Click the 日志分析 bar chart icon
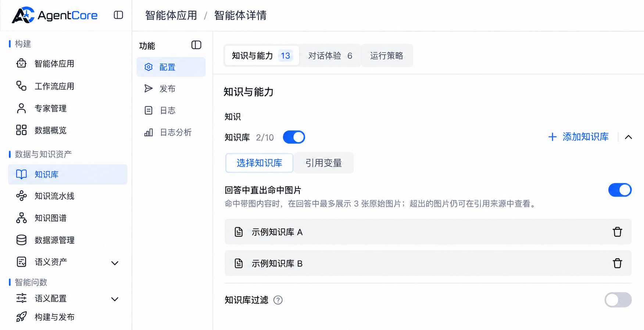Screen dimensions: 644x330 click(149, 132)
